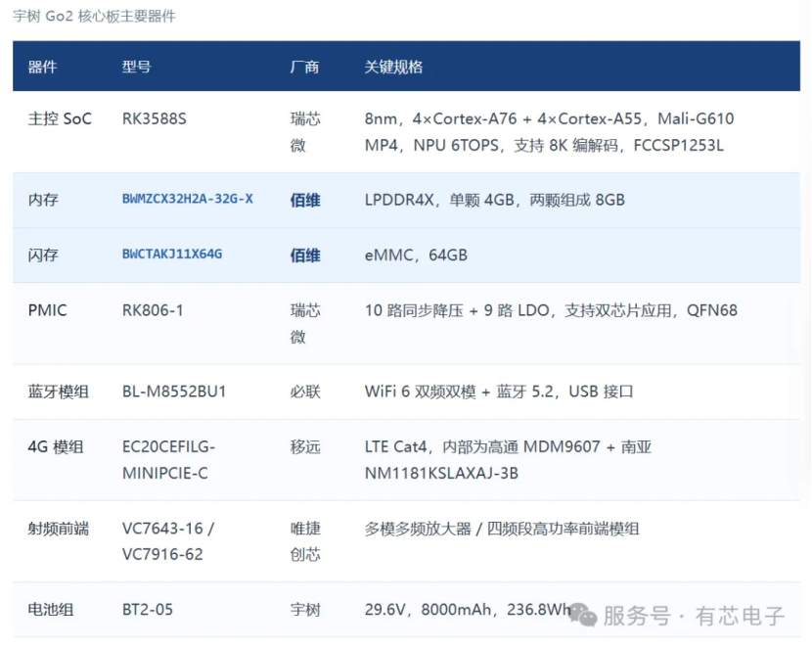Click the vendor cell "唯捷创芯"
812x648 pixels.
(305, 541)
